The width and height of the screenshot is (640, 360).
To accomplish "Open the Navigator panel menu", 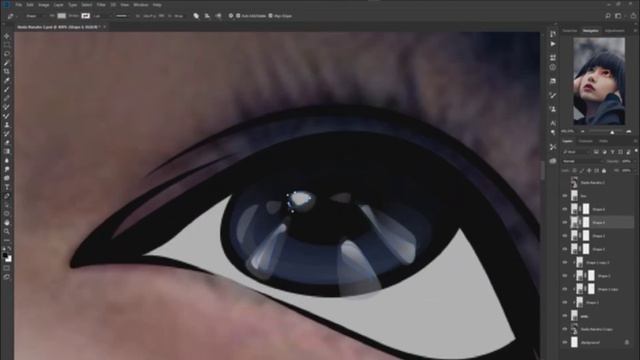I will pyautogui.click(x=636, y=31).
